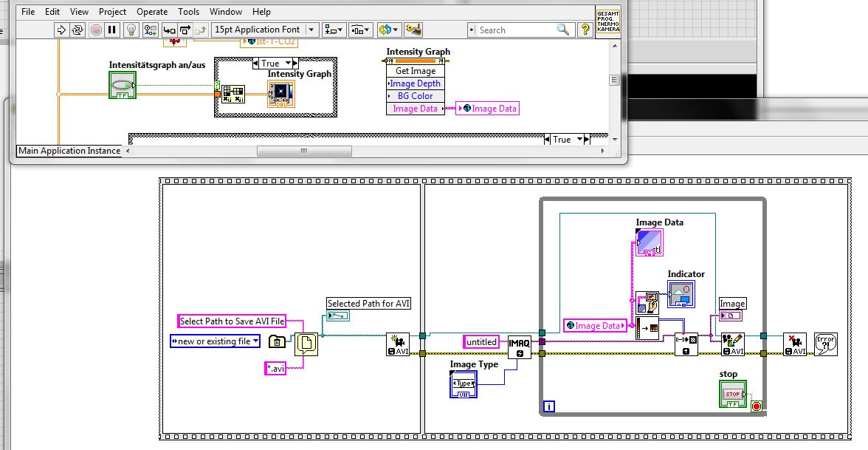Viewport: 868px width, 450px height.
Task: Open the Reorder dropdown
Action: pos(389,30)
